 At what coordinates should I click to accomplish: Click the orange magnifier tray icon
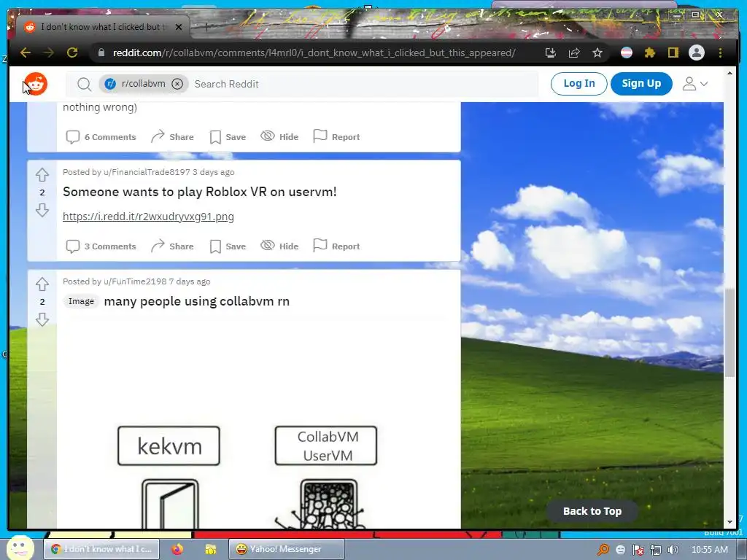pos(603,550)
